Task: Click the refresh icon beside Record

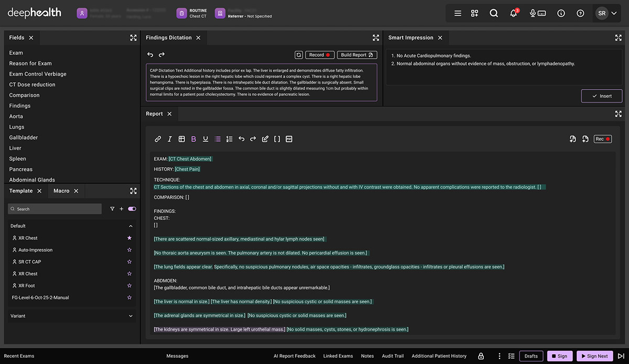Action: [x=298, y=55]
